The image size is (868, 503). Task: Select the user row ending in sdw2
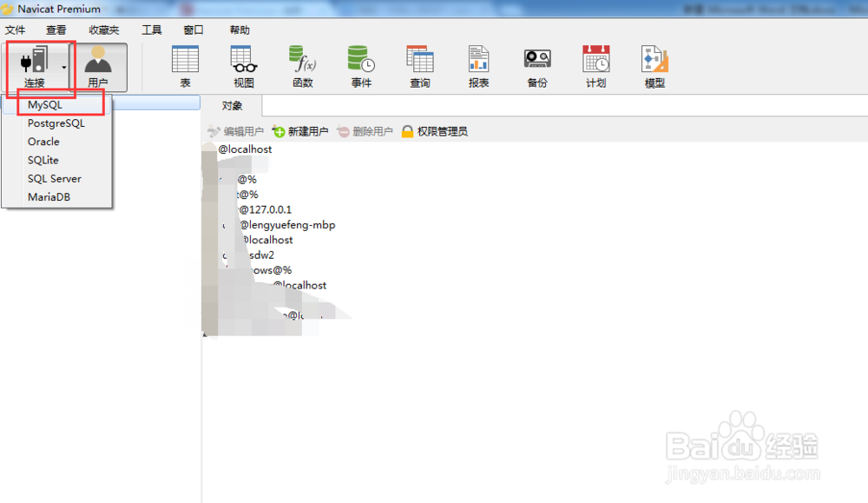pos(261,255)
